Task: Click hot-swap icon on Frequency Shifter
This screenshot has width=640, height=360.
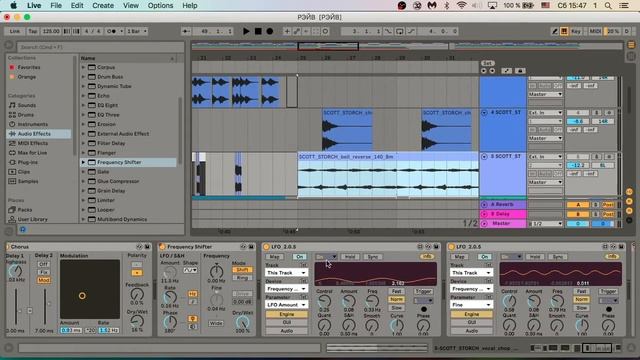Action: [x=243, y=247]
